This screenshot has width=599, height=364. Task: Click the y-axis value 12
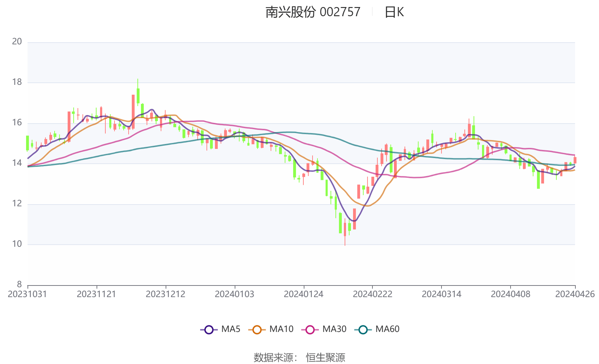[x=17, y=203]
